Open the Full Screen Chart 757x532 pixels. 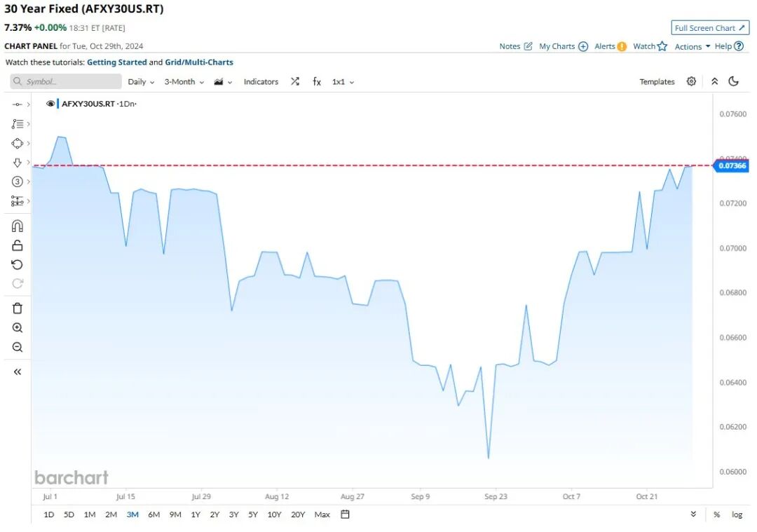click(x=709, y=28)
